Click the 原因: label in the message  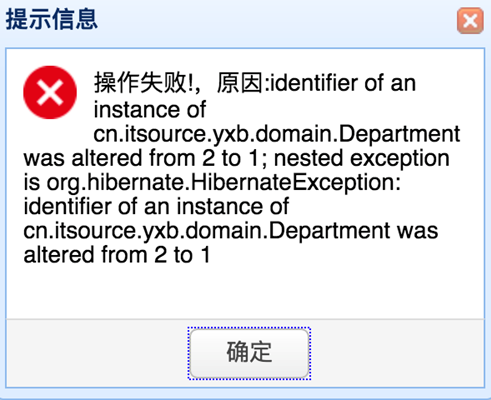(243, 83)
